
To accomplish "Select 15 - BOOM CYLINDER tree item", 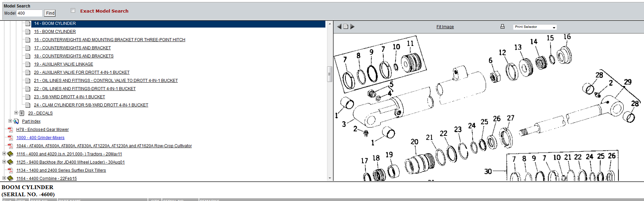I will [55, 32].
